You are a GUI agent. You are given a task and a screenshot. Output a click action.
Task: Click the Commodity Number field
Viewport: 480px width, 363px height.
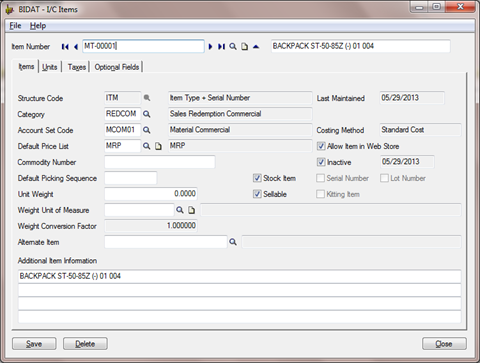(x=160, y=162)
